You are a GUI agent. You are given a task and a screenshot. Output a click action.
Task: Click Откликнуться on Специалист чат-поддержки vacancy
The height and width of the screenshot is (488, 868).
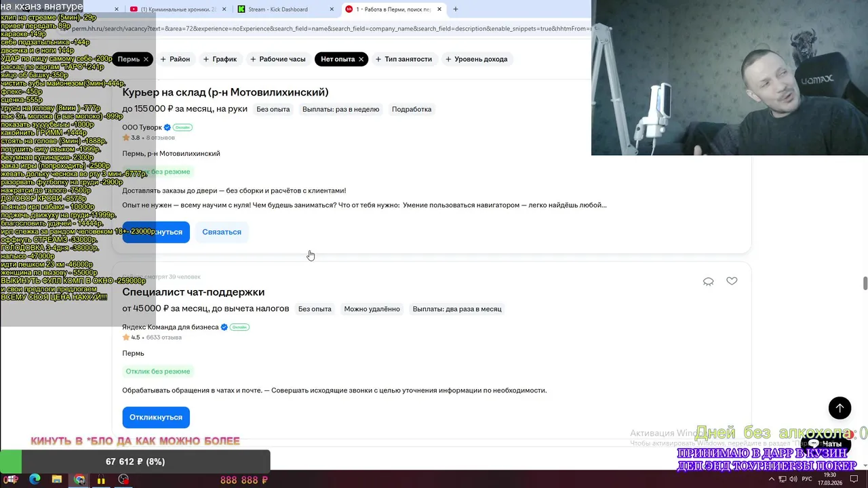[156, 418]
